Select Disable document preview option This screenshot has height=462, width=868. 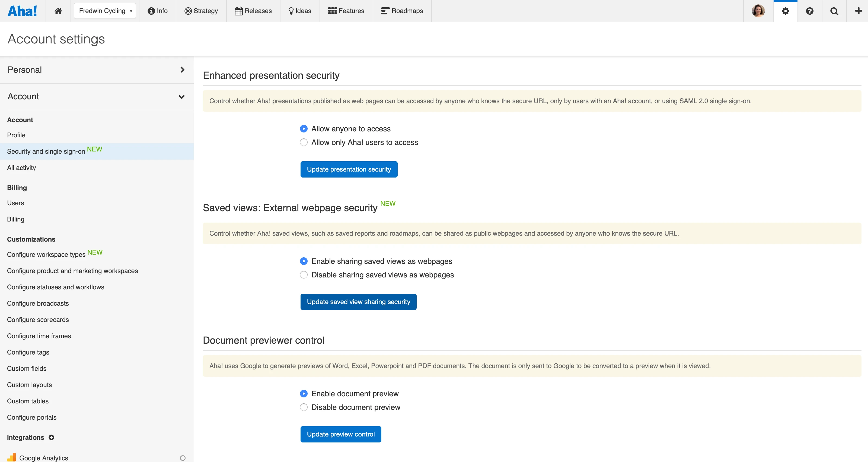[304, 407]
